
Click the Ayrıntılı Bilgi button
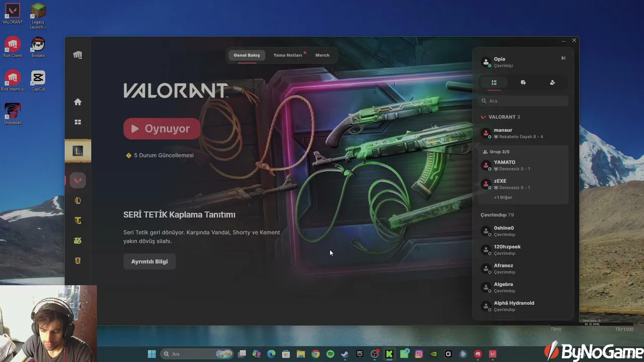coord(149,261)
